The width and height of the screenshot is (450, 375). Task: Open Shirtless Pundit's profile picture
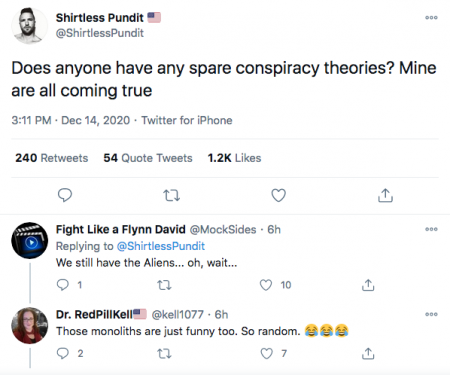(x=29, y=26)
